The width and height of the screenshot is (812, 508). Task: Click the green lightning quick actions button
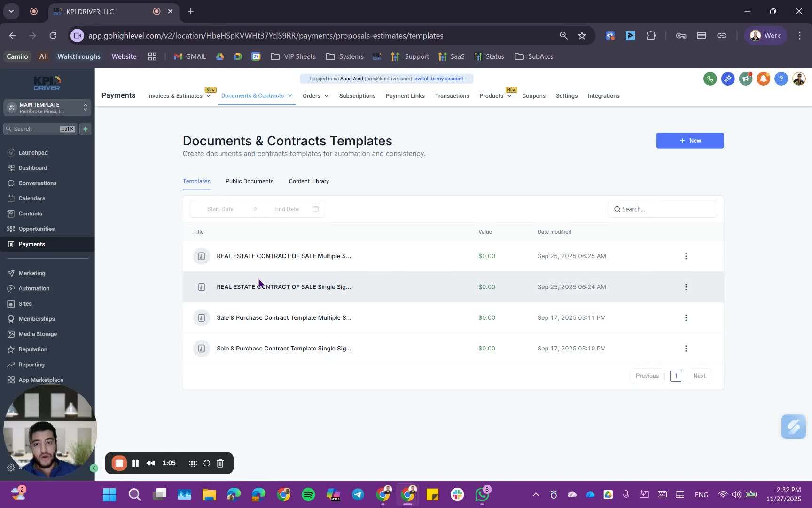[86, 129]
